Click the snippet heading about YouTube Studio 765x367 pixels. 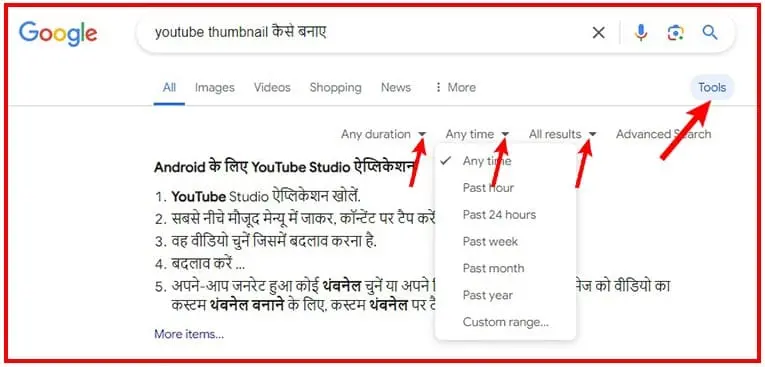[x=284, y=167]
